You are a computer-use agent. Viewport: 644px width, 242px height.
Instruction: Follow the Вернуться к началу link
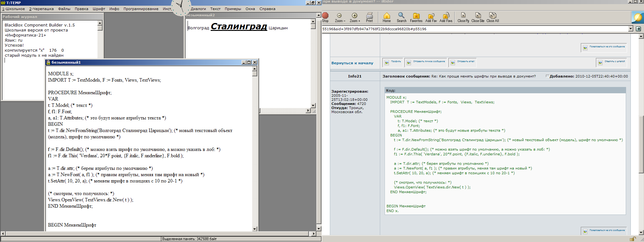pos(352,63)
